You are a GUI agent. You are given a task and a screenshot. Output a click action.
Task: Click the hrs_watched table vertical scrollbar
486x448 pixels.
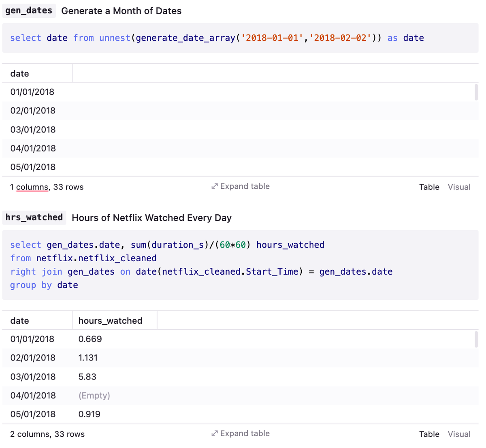[476, 339]
